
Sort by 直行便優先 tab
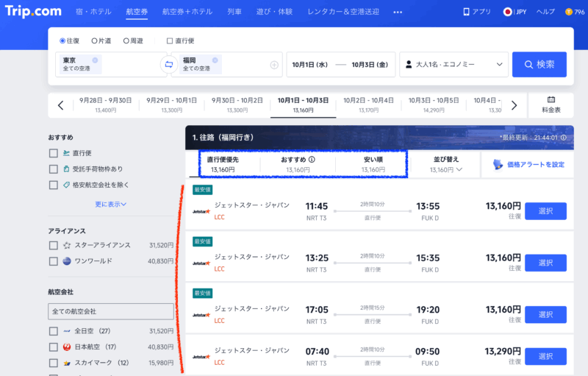click(223, 164)
